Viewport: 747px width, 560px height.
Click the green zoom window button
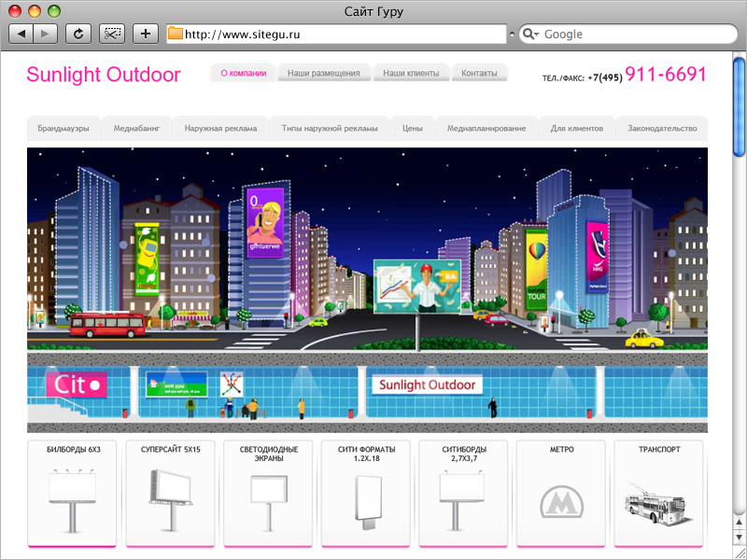pos(54,11)
